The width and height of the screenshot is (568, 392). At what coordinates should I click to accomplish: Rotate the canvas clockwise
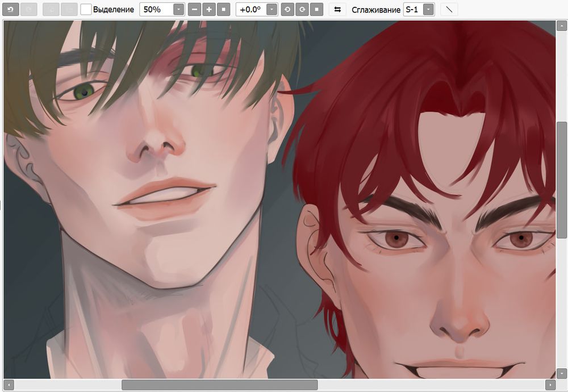pyautogui.click(x=302, y=10)
